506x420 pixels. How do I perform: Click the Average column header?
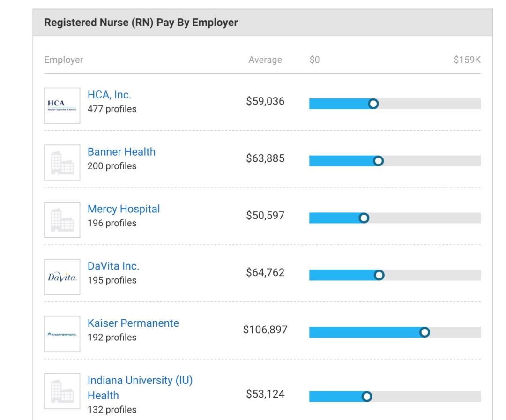pos(265,60)
